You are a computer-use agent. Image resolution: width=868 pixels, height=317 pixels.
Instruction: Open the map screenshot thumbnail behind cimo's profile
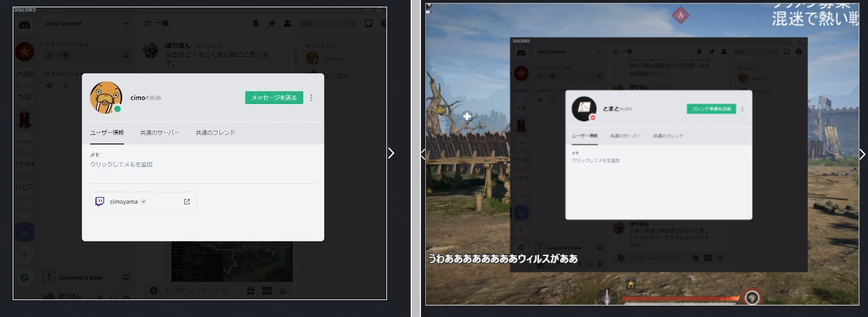(232, 261)
